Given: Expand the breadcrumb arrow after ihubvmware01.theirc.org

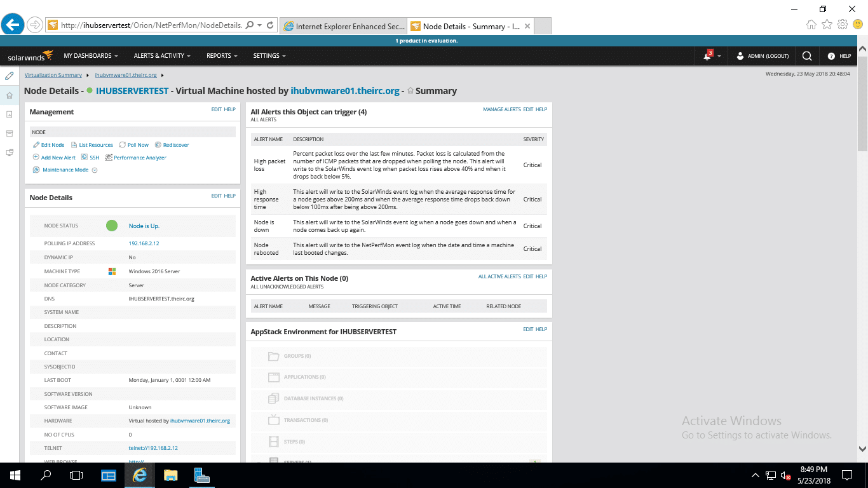Looking at the screenshot, I should (x=163, y=76).
